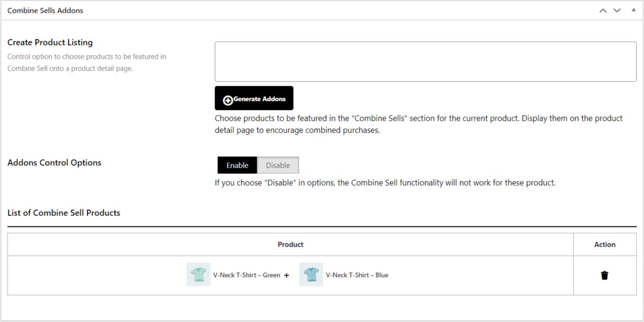Image resolution: width=644 pixels, height=322 pixels.
Task: Focus the Create Product Listing input box
Action: (425, 62)
